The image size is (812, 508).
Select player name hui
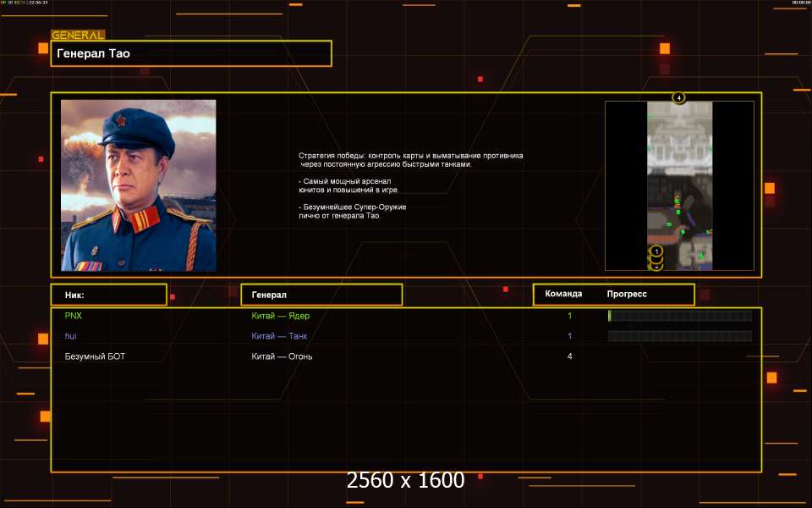click(71, 336)
